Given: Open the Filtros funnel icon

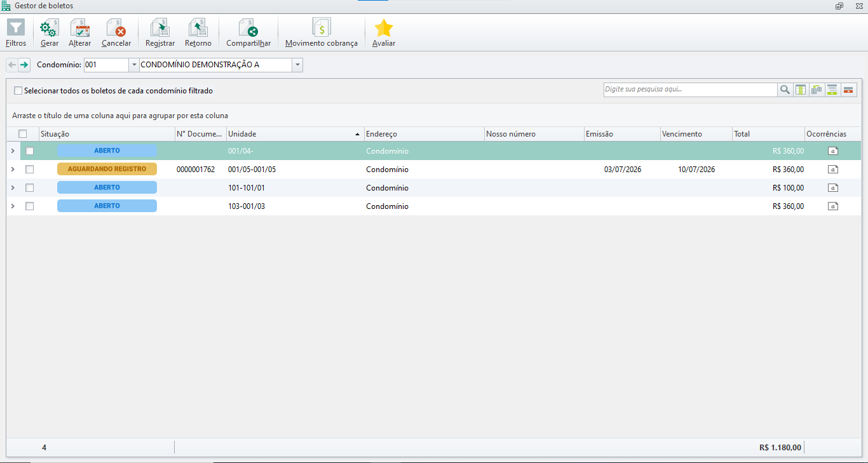Looking at the screenshot, I should click(16, 28).
